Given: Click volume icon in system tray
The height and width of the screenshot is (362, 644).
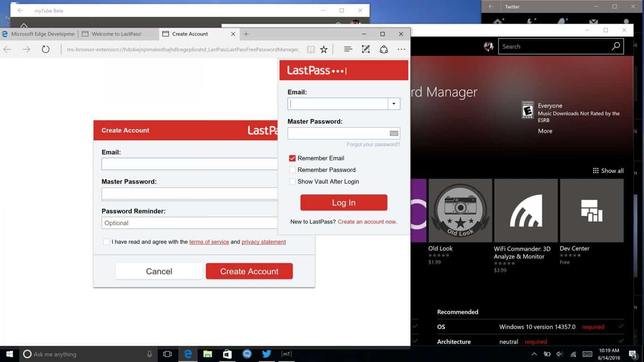Looking at the screenshot, I should point(560,354).
